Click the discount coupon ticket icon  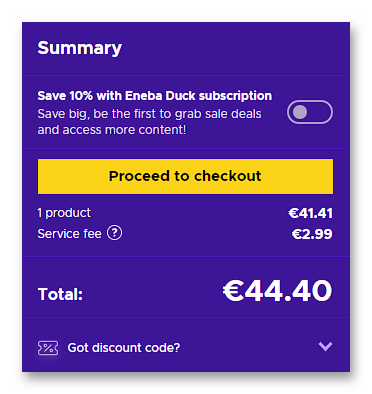pyautogui.click(x=48, y=348)
